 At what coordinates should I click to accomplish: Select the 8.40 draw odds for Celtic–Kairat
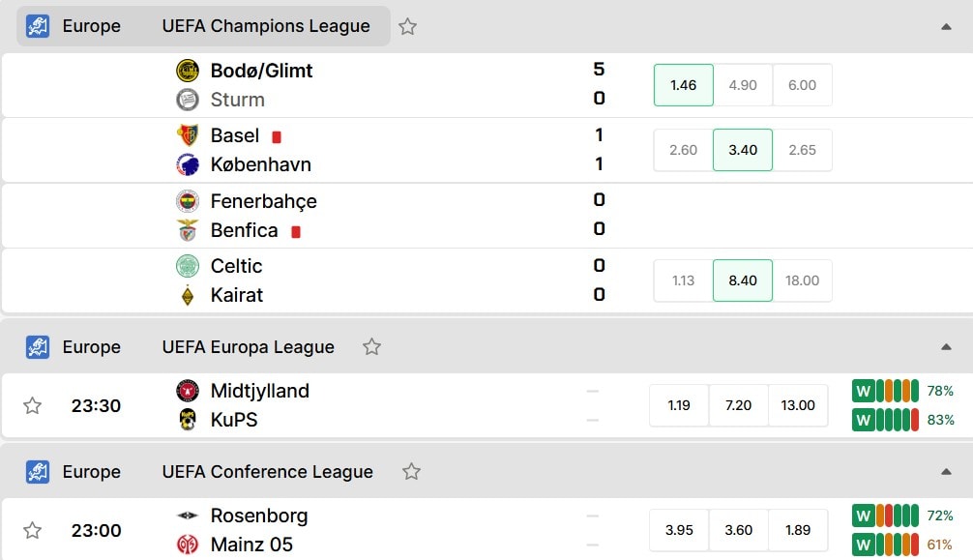point(743,280)
